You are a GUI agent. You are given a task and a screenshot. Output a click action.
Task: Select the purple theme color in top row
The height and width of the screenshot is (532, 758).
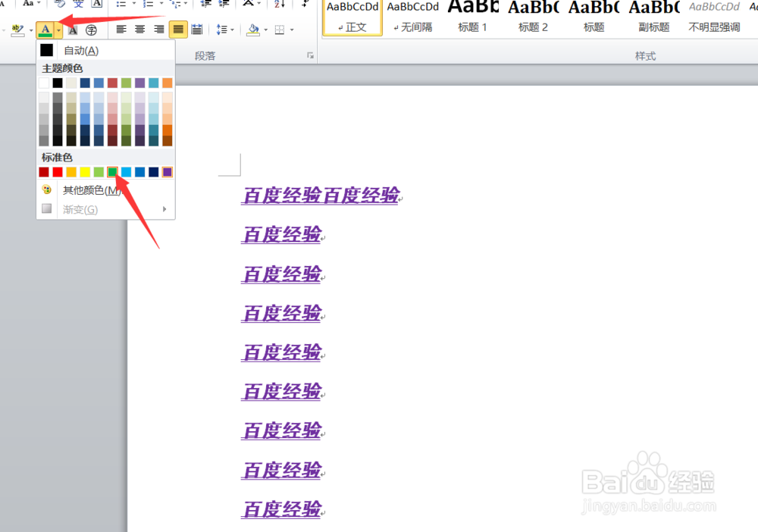coord(139,83)
